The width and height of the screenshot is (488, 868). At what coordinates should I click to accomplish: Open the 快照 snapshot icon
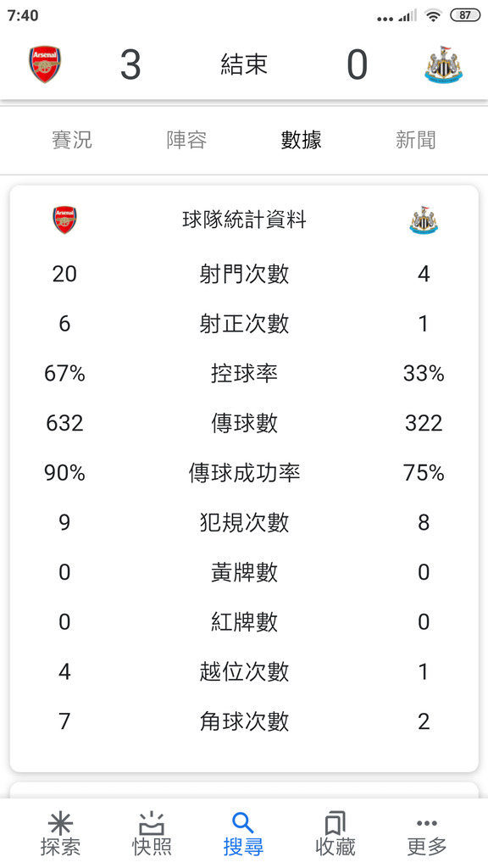152,823
